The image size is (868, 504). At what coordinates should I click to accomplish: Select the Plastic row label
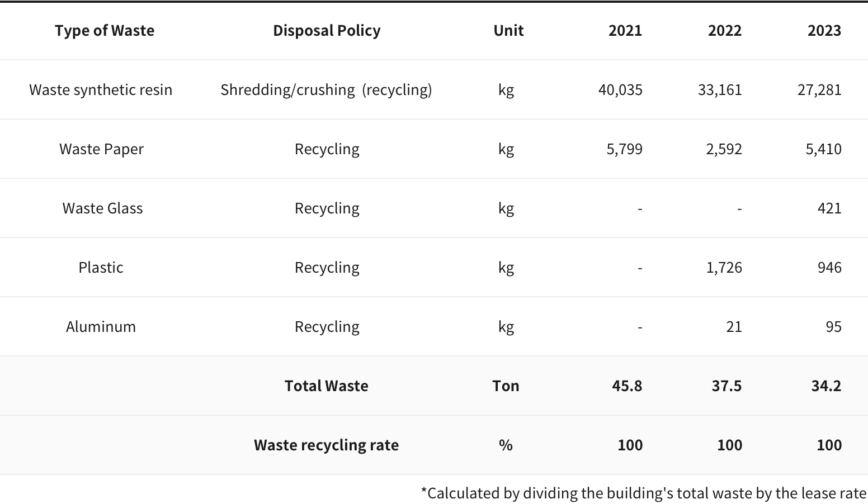(x=101, y=267)
